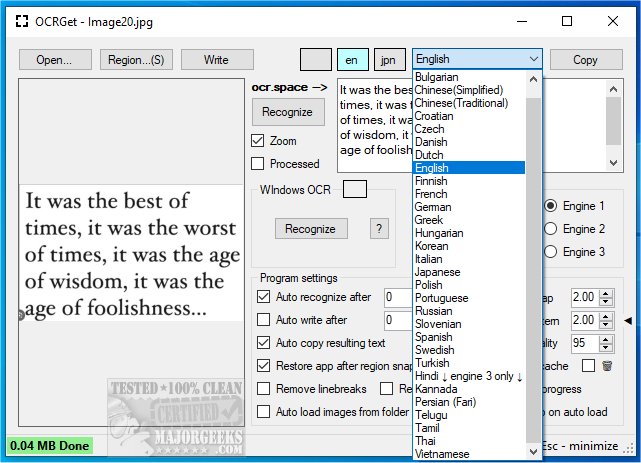The height and width of the screenshot is (463, 641).
Task: Select Engine 3 radio button
Action: pyautogui.click(x=551, y=251)
